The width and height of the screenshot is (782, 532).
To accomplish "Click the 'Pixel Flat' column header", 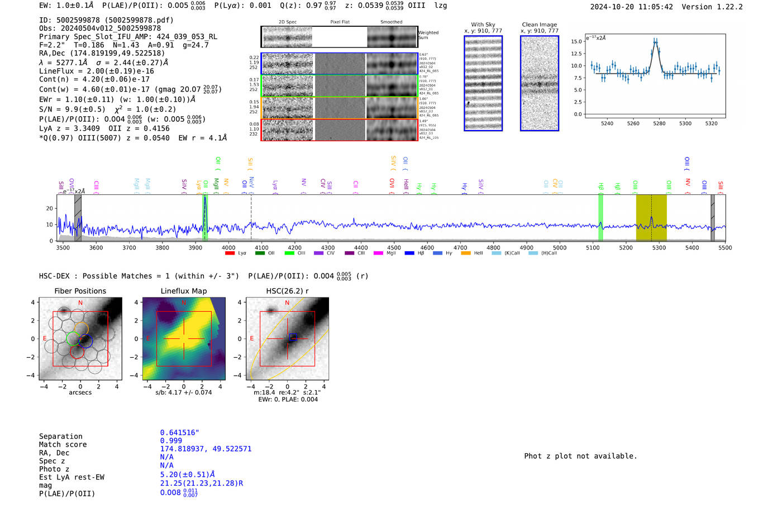I will tap(340, 22).
